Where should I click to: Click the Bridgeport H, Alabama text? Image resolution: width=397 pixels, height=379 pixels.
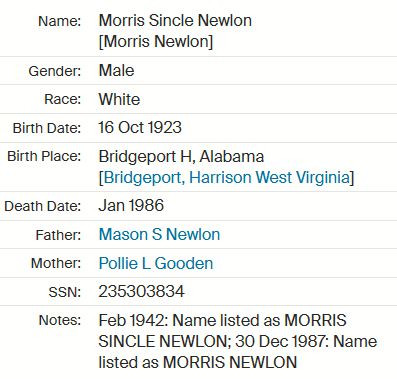pos(181,156)
